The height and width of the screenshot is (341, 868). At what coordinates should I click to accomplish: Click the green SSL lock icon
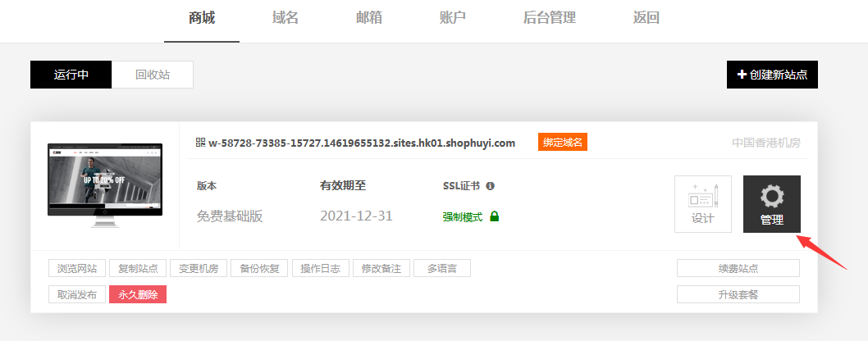[x=495, y=216]
